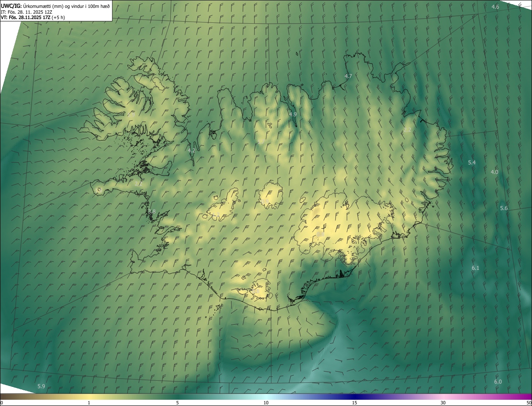Image resolution: width=532 pixels, height=406 pixels.
Task: Click the 0.9 value on the central glacier
Action: coord(265,201)
